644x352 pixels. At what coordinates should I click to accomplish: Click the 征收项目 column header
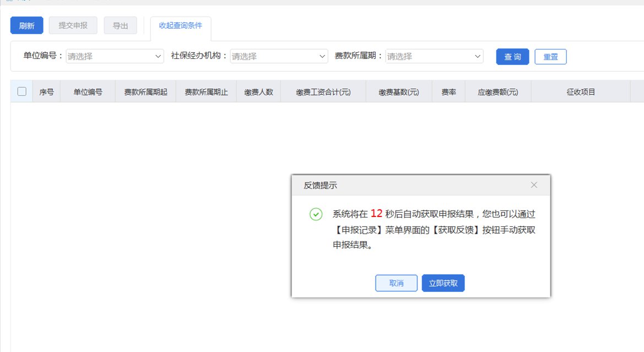click(581, 92)
